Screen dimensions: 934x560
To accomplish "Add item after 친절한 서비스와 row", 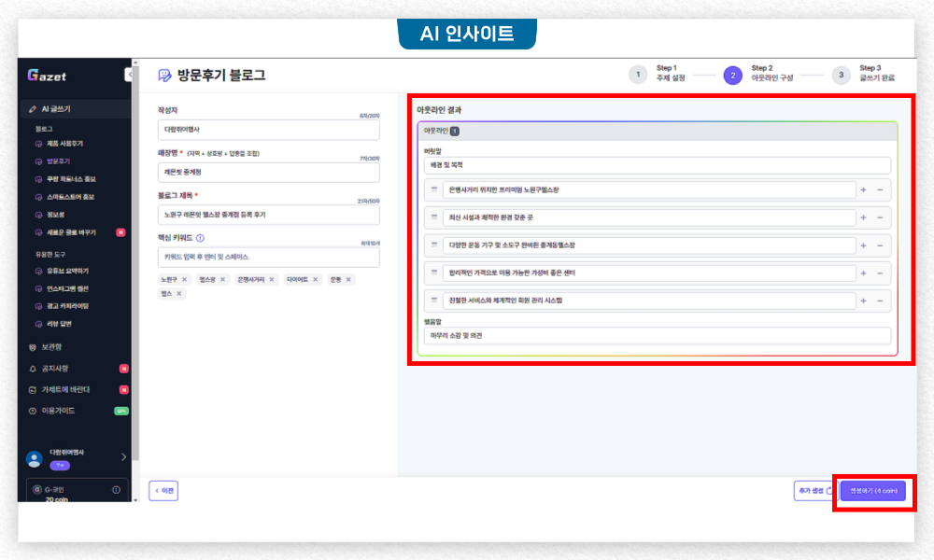I will [x=863, y=301].
